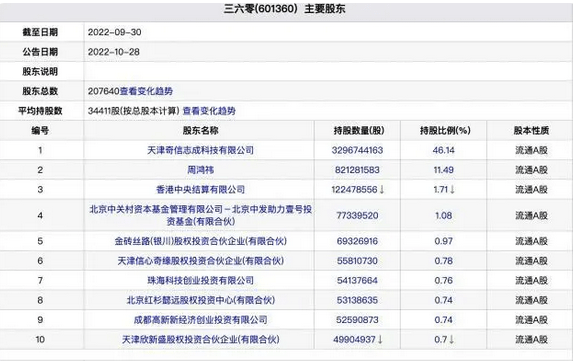Screen dimensions: 573x361
Task: Open 成都高新新经济创业投资有限公司 link
Action: [x=200, y=320]
